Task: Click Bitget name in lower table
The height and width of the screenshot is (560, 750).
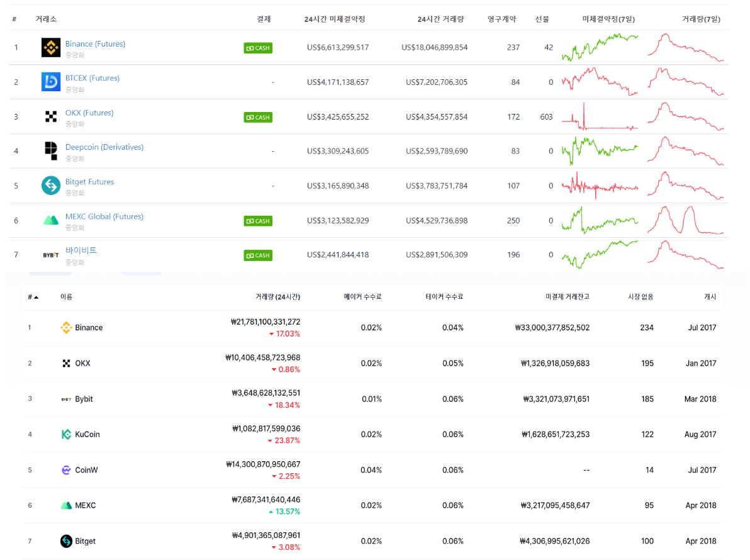Action: click(85, 541)
